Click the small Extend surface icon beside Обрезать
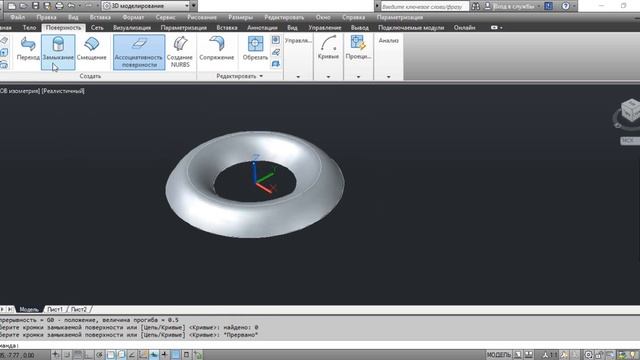The height and width of the screenshot is (360, 640). [x=276, y=52]
